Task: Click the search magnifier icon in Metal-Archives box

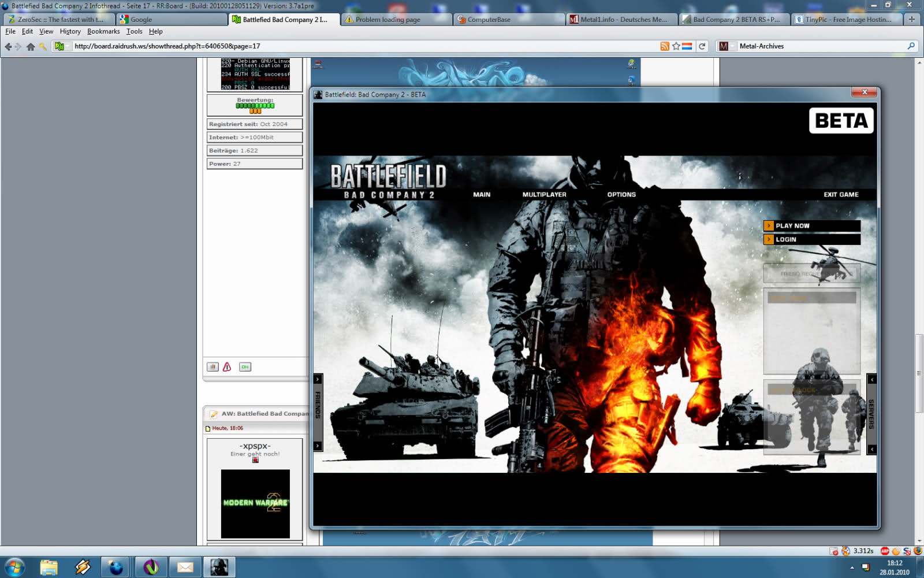Action: coord(911,46)
